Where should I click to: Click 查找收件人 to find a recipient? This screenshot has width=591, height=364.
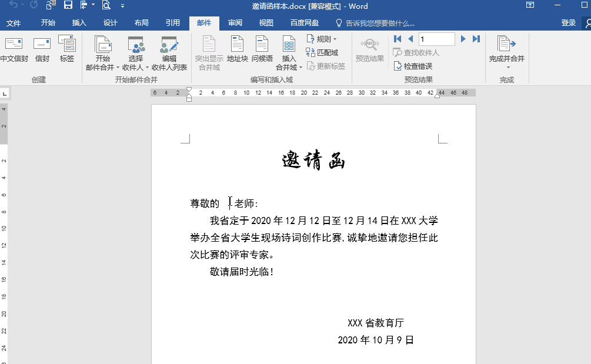click(x=416, y=52)
